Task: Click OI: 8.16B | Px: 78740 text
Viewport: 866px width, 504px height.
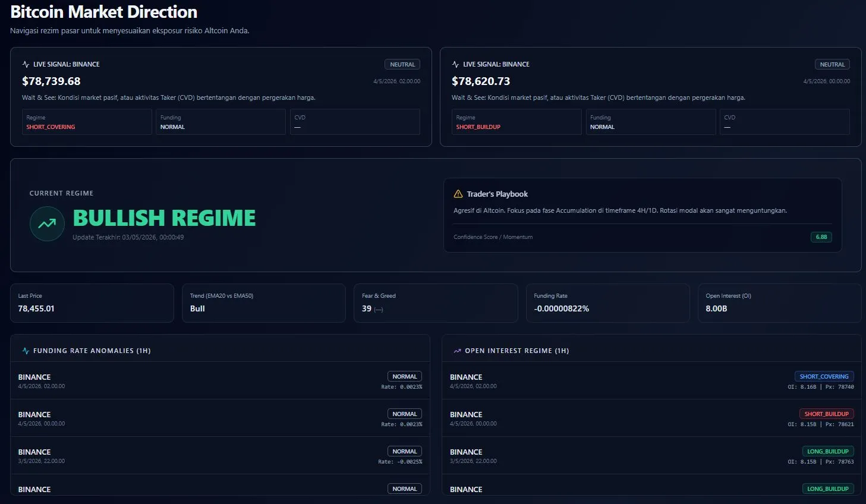Action: pyautogui.click(x=821, y=387)
